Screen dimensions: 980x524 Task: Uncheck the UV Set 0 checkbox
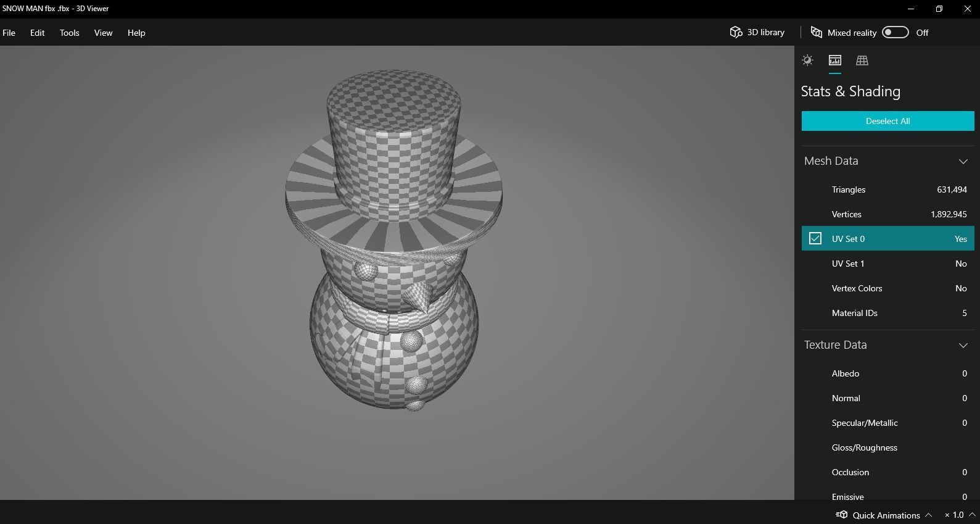coord(815,238)
